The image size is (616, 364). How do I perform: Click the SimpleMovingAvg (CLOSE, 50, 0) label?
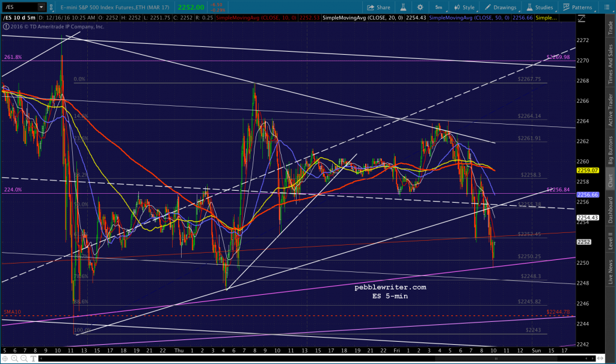[x=469, y=17]
